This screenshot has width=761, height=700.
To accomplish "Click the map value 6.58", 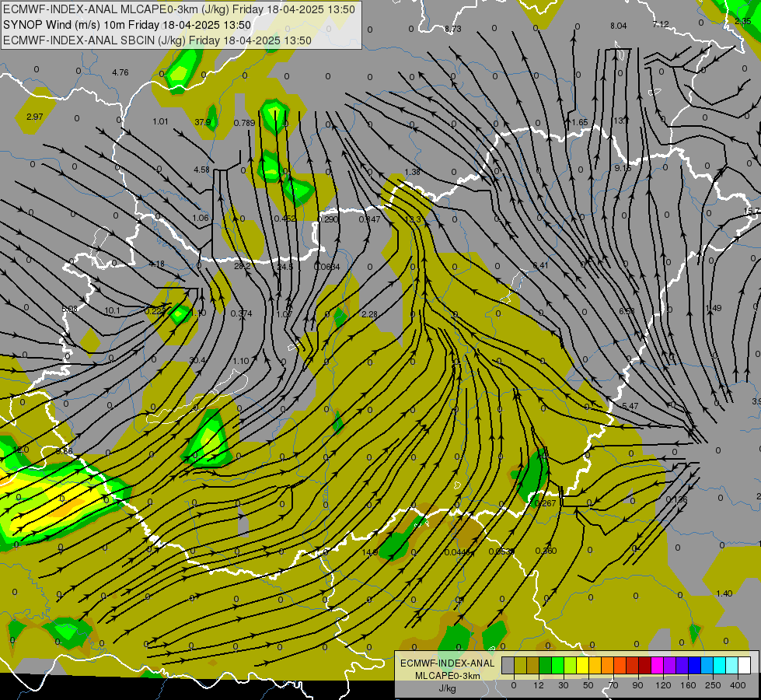I will (627, 311).
